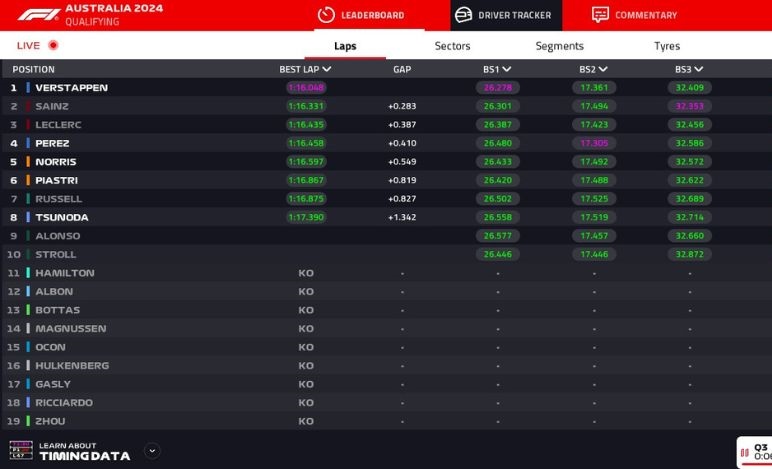The height and width of the screenshot is (469, 772).
Task: Click the Q3 session timer widget
Action: pos(755,453)
